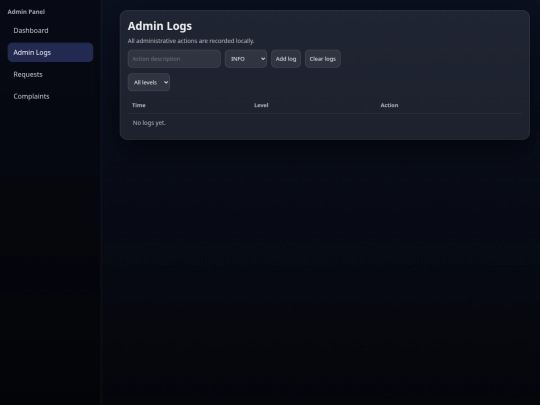Screen dimensions: 540x405
Task: Open the INFO log level dropdown
Action: click(246, 59)
